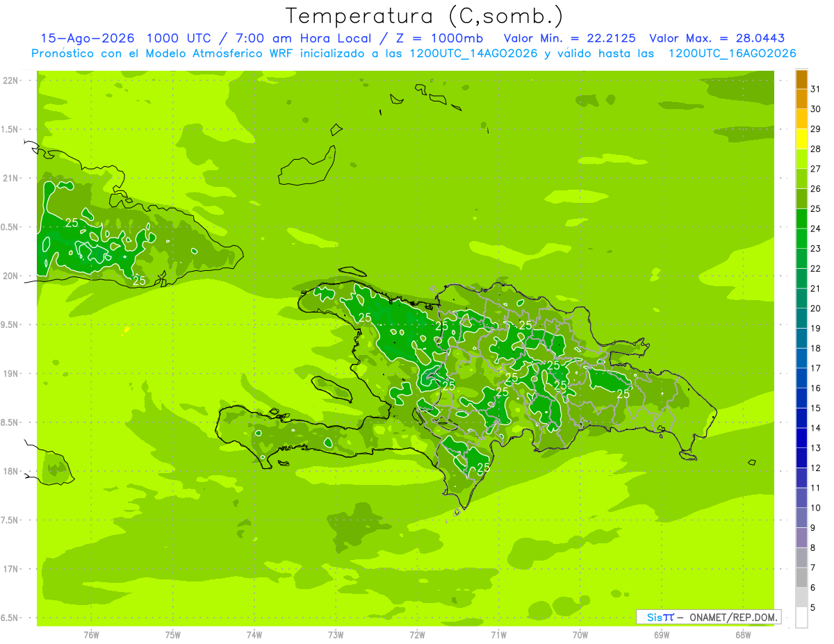
Task: Click legend value "24"
Action: click(815, 229)
